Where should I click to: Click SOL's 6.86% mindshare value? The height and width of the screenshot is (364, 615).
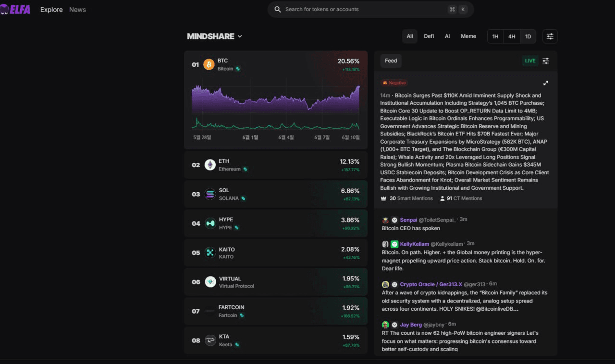point(350,191)
